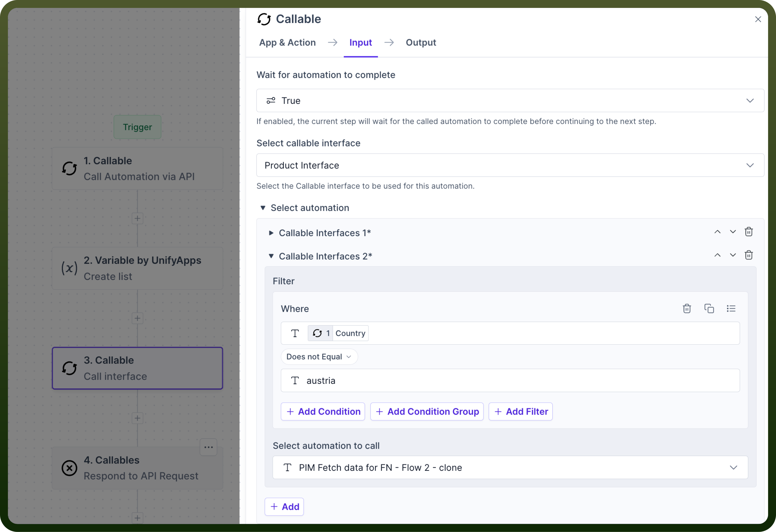Move Callable Interfaces 2 up
Image resolution: width=776 pixels, height=532 pixels.
pos(717,255)
